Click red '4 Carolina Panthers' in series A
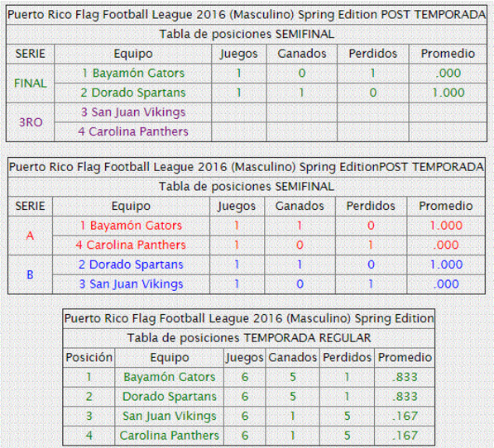This screenshot has width=494, height=448. coord(131,245)
